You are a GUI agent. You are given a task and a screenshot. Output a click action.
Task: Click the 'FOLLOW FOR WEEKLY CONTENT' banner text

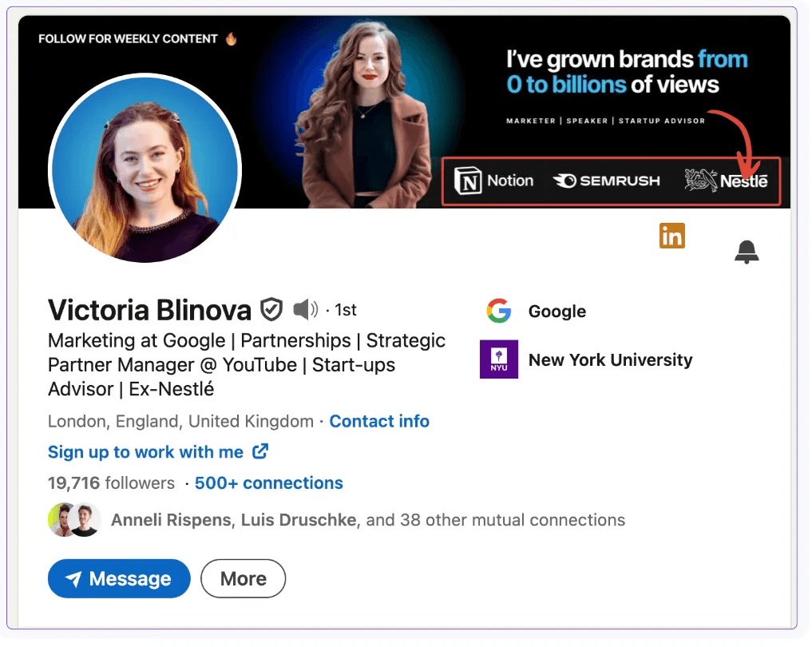[128, 39]
